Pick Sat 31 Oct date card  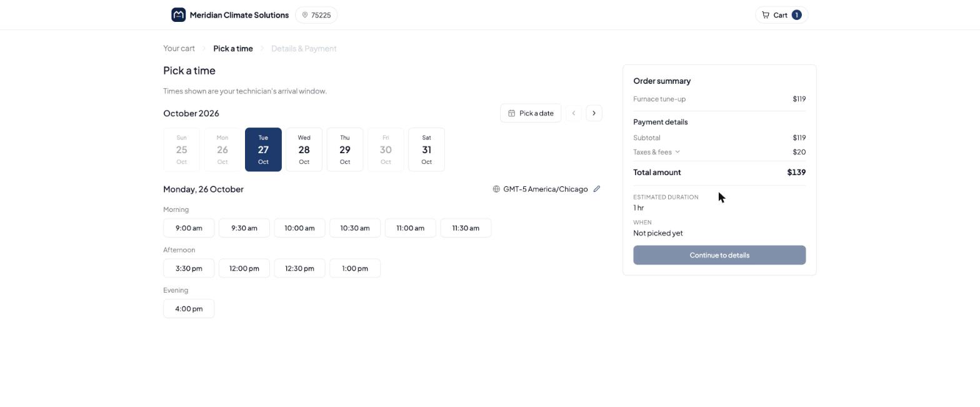(x=426, y=149)
